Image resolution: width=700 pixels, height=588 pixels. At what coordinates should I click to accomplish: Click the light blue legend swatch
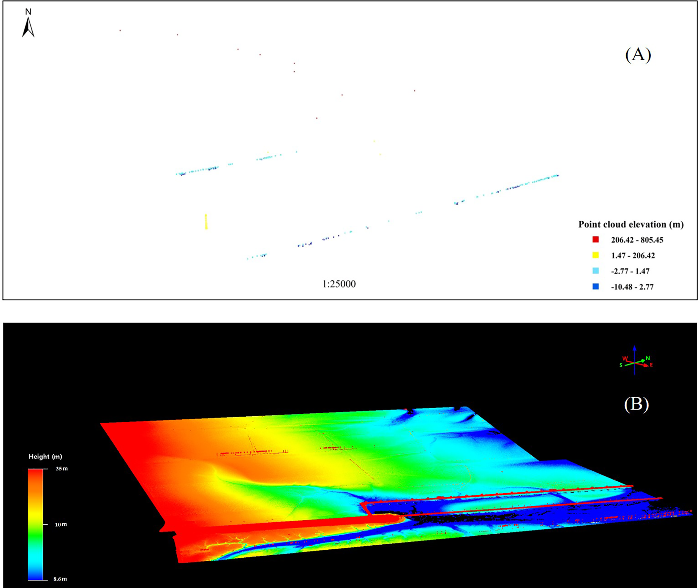tap(595, 271)
